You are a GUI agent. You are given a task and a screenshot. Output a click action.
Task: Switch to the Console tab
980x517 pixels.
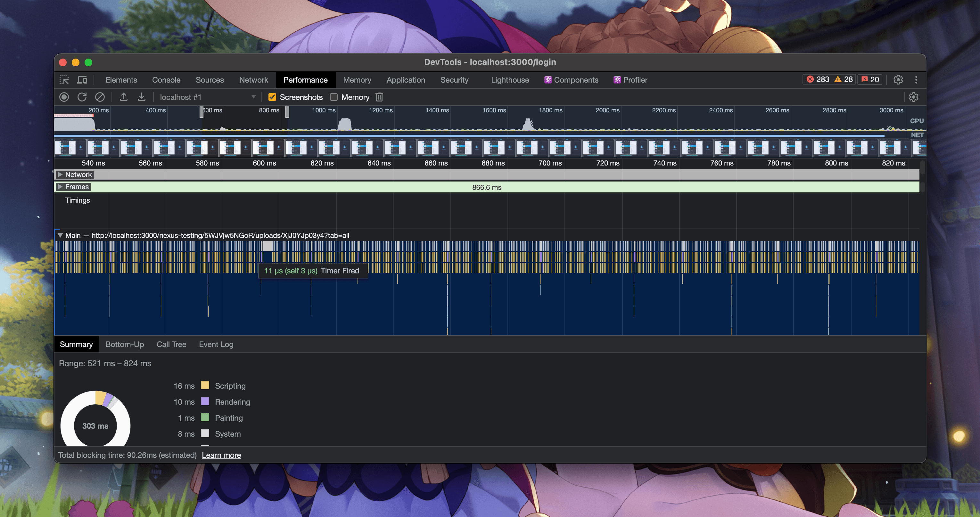[166, 80]
